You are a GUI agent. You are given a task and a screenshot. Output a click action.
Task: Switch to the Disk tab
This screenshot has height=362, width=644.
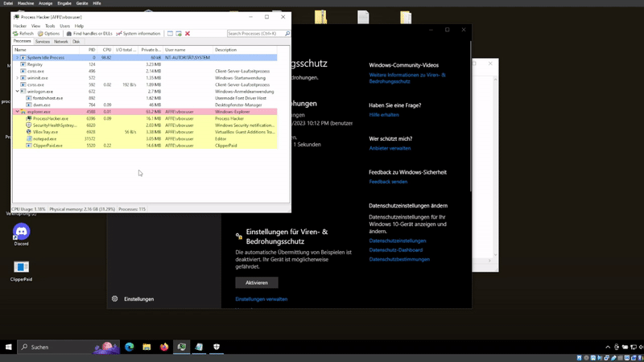(x=76, y=42)
